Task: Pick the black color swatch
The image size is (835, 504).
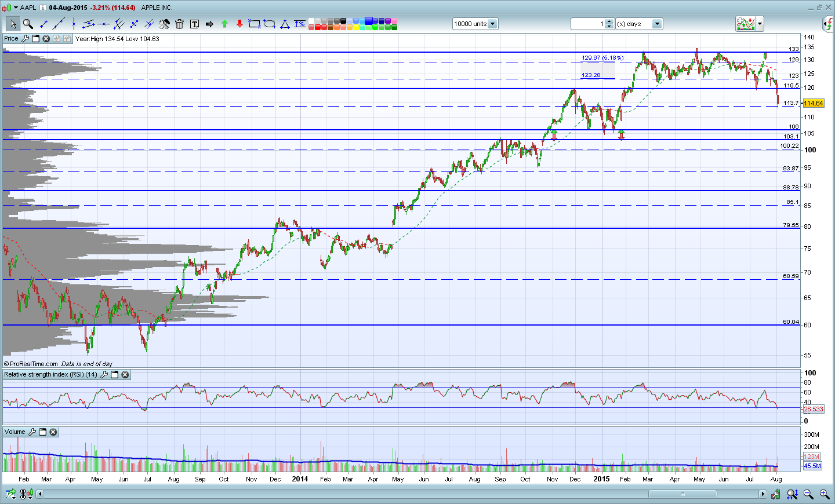Action: tap(343, 21)
